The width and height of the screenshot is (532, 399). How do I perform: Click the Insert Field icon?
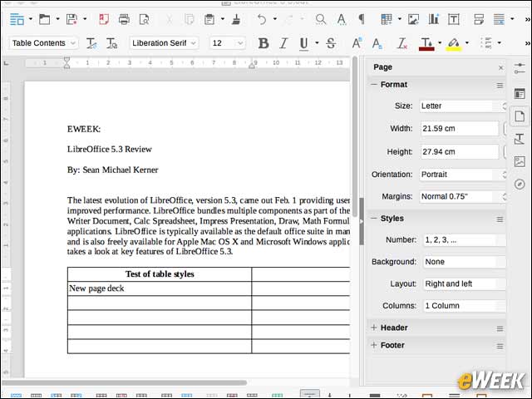tap(499, 19)
